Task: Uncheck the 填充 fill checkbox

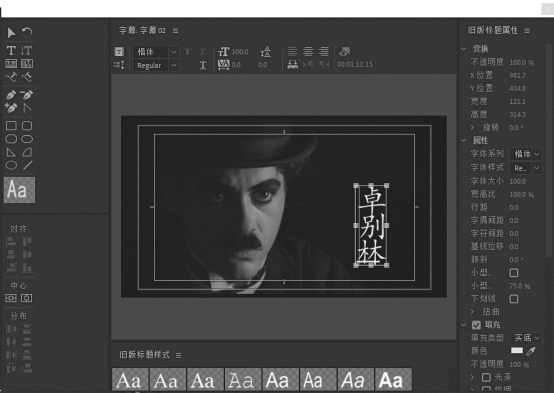Action: [x=476, y=325]
